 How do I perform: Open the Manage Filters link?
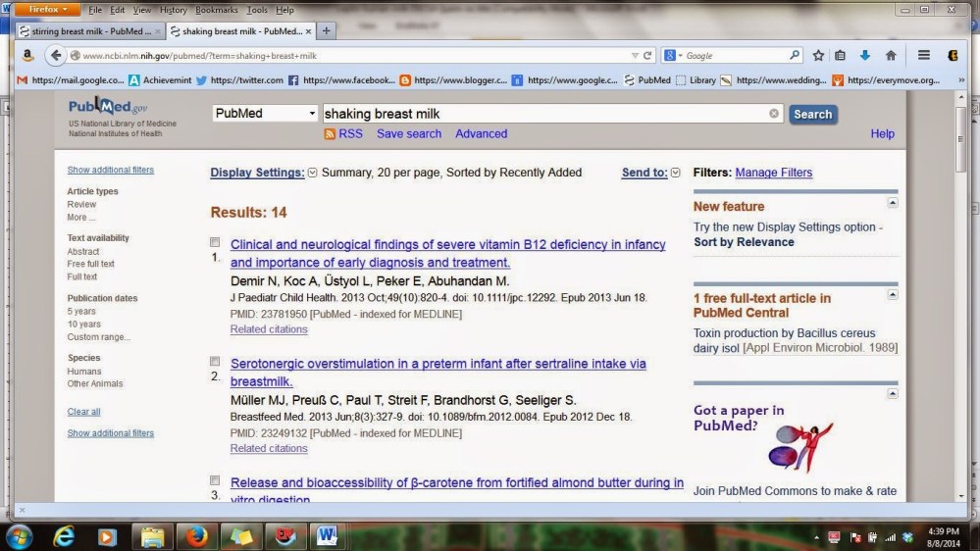(773, 173)
